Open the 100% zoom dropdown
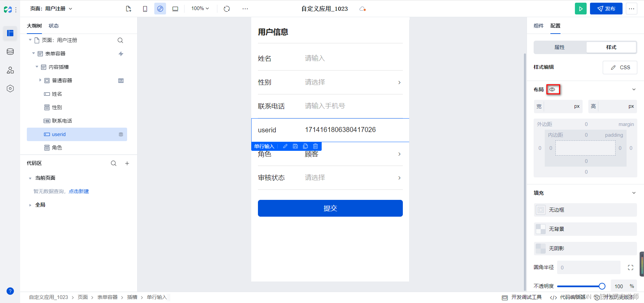This screenshot has width=644, height=303. pos(200,8)
